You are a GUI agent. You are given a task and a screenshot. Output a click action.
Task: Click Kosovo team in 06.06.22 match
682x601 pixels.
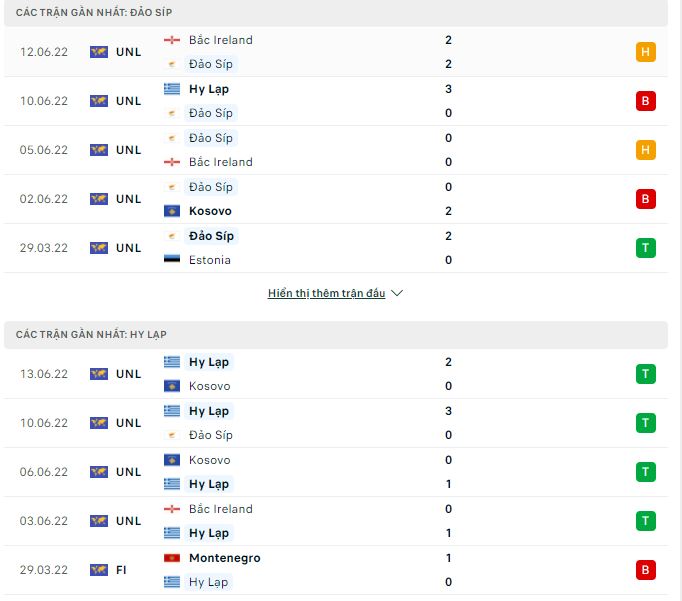pyautogui.click(x=209, y=460)
